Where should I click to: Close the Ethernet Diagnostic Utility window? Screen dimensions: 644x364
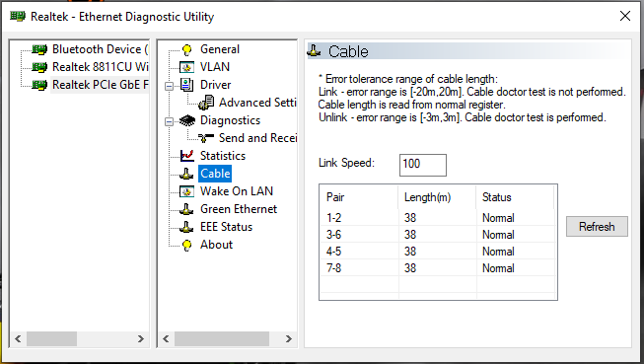(625, 16)
